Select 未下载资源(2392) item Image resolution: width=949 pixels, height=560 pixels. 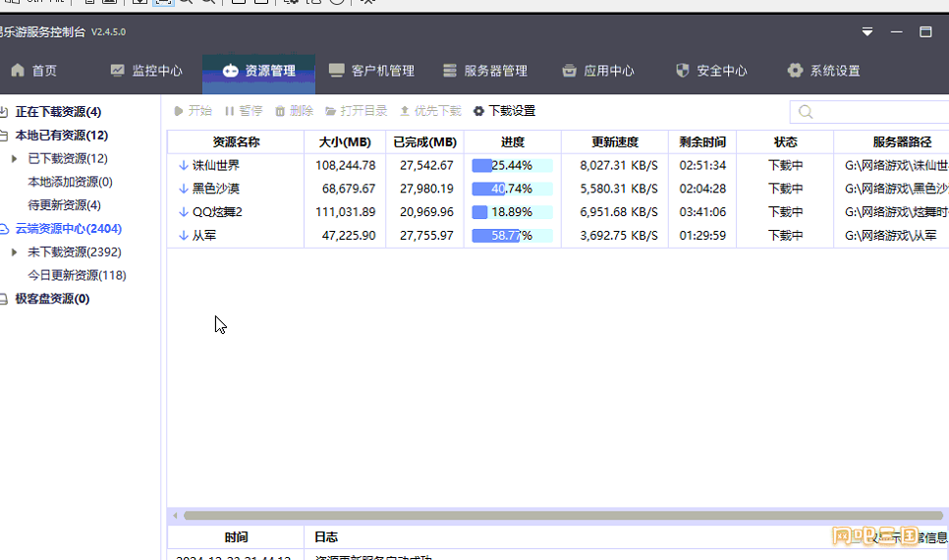pos(75,252)
